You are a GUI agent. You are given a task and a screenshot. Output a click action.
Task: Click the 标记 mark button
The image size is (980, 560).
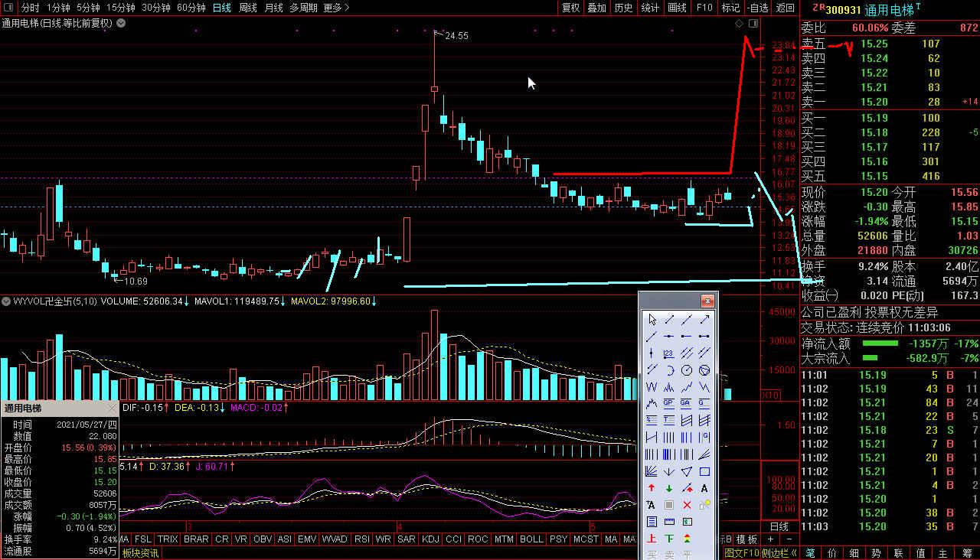(x=730, y=8)
